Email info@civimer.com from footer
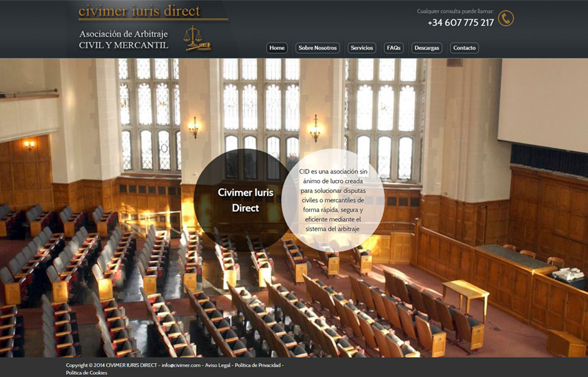 tap(181, 365)
